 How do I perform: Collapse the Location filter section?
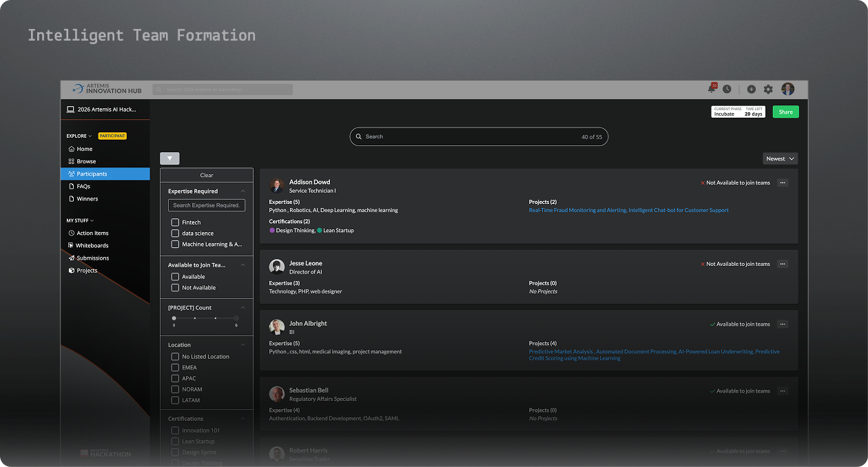click(242, 345)
